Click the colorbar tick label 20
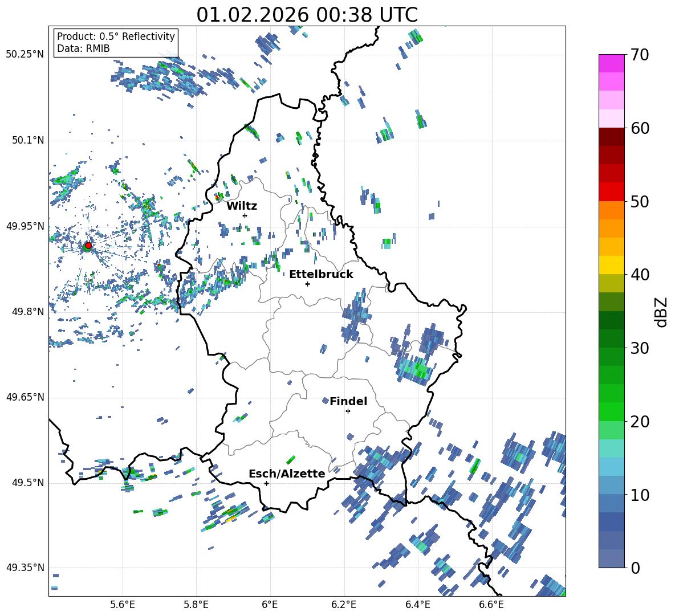This screenshot has height=616, width=675. pyautogui.click(x=640, y=422)
